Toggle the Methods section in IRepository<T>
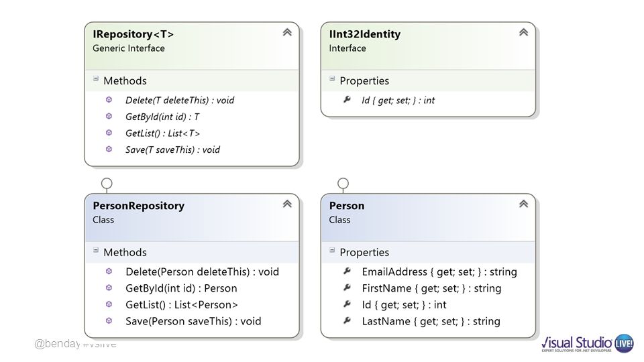 pyautogui.click(x=96, y=79)
